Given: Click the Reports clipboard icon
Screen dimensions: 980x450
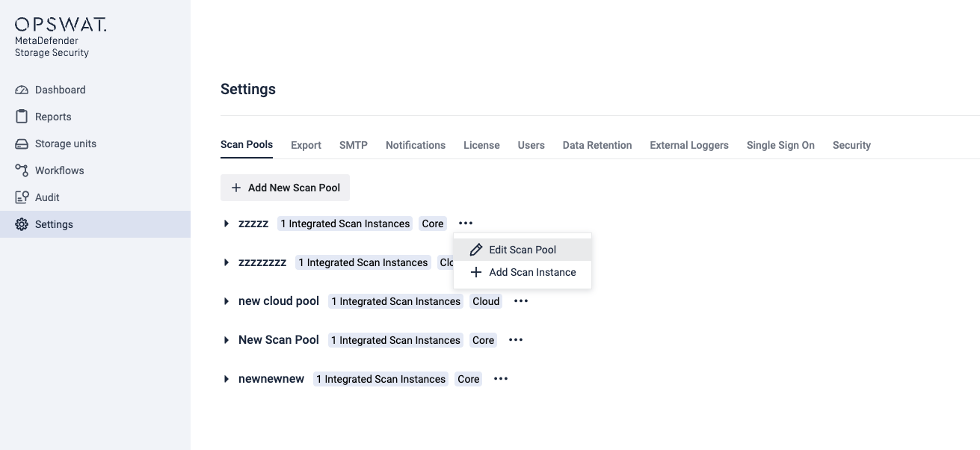Looking at the screenshot, I should point(22,117).
